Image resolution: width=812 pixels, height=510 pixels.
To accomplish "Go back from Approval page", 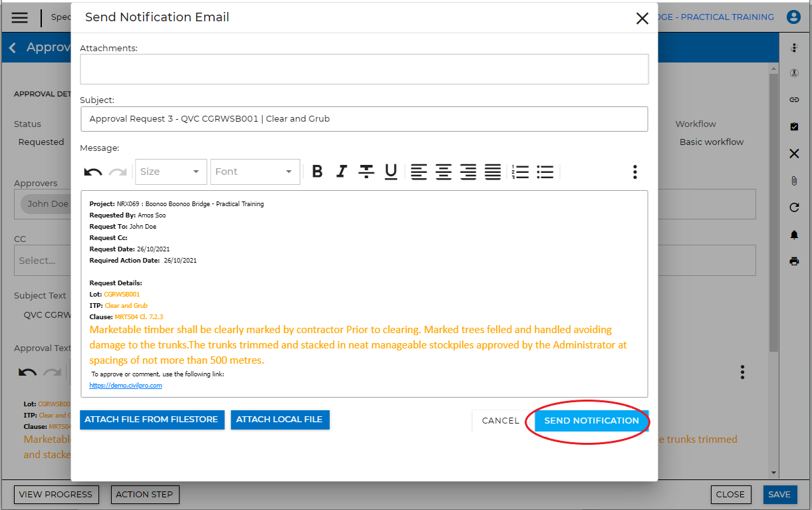I will click(13, 48).
